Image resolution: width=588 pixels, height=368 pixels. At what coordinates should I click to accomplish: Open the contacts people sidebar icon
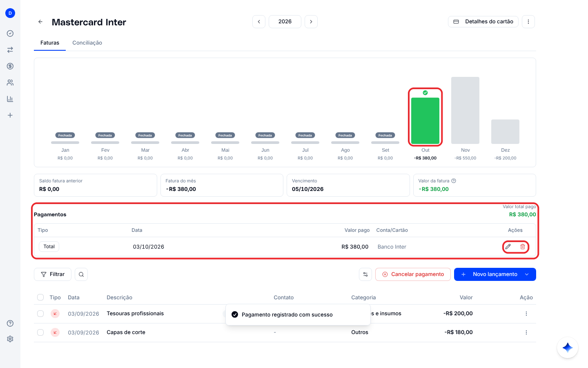10,83
